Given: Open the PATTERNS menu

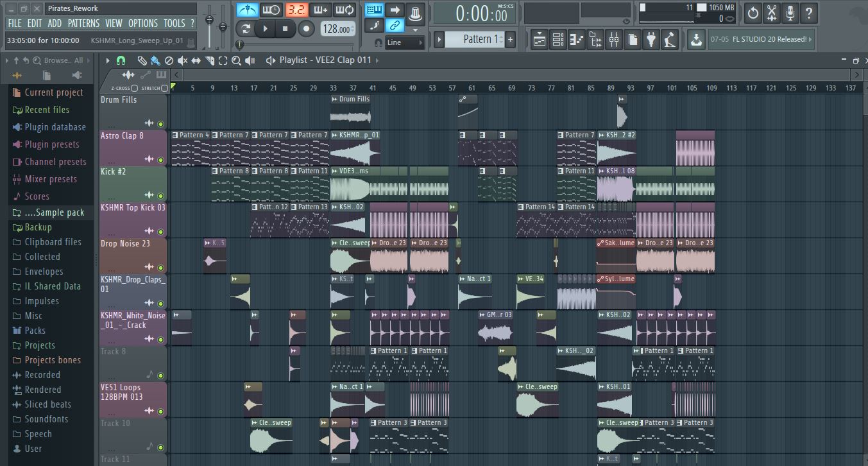Looking at the screenshot, I should pyautogui.click(x=84, y=23).
